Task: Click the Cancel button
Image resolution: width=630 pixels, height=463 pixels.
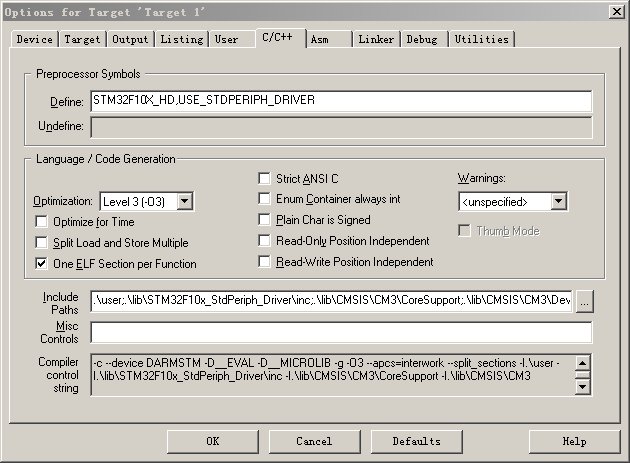Action: (315, 442)
